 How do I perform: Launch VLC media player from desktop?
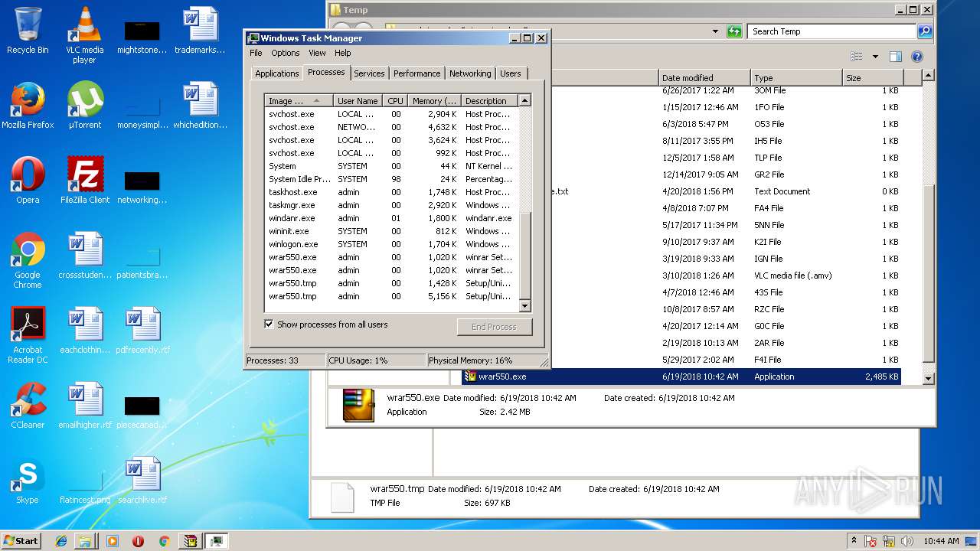click(84, 35)
